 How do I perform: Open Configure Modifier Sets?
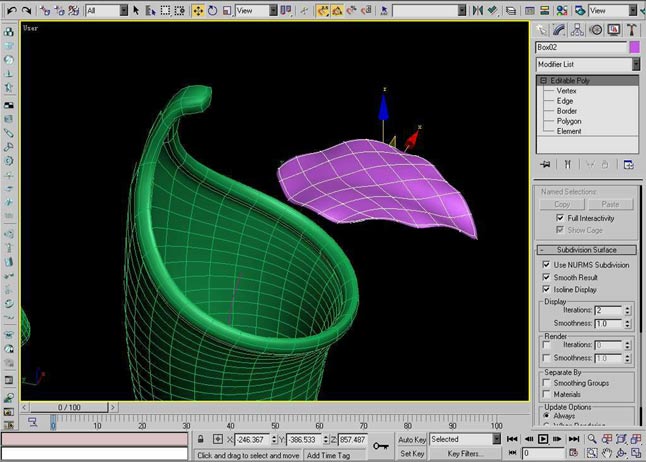tap(629, 165)
